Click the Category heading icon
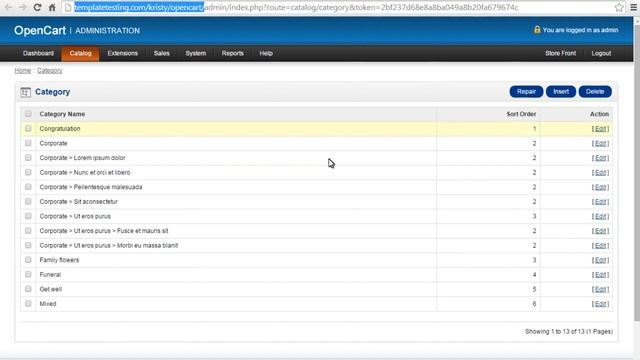The height and width of the screenshot is (360, 640). click(25, 92)
